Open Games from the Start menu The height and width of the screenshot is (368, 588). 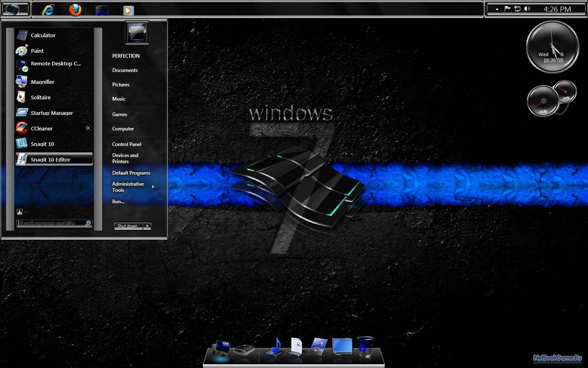click(120, 114)
